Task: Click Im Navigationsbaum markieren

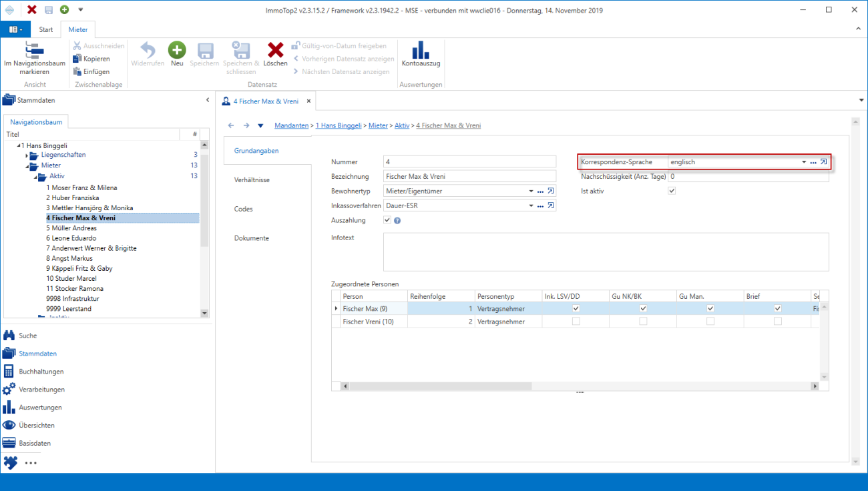Action: [x=35, y=58]
